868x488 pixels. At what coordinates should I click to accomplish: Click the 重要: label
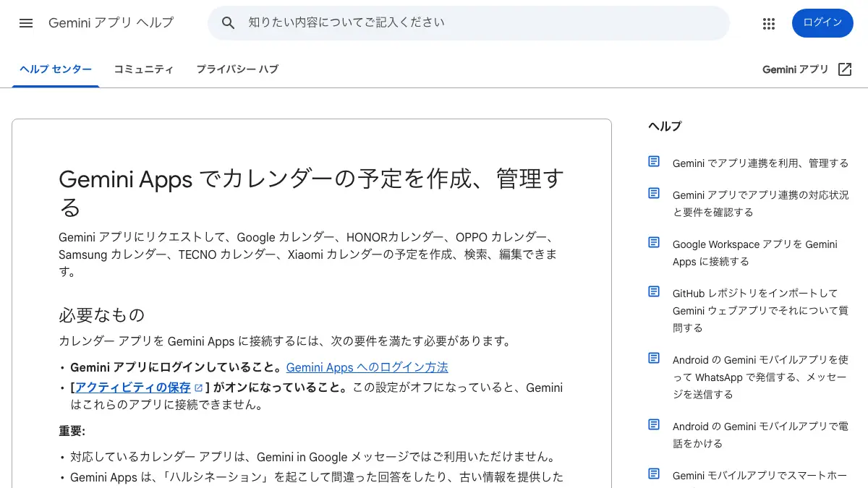[72, 431]
